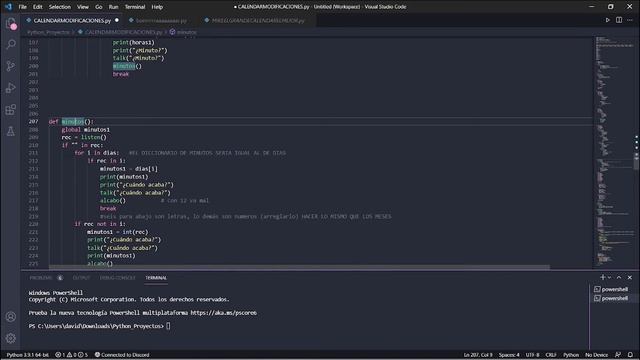Viewport: 640px width, 360px height.
Task: Open the Edit menu
Action: click(x=38, y=7)
